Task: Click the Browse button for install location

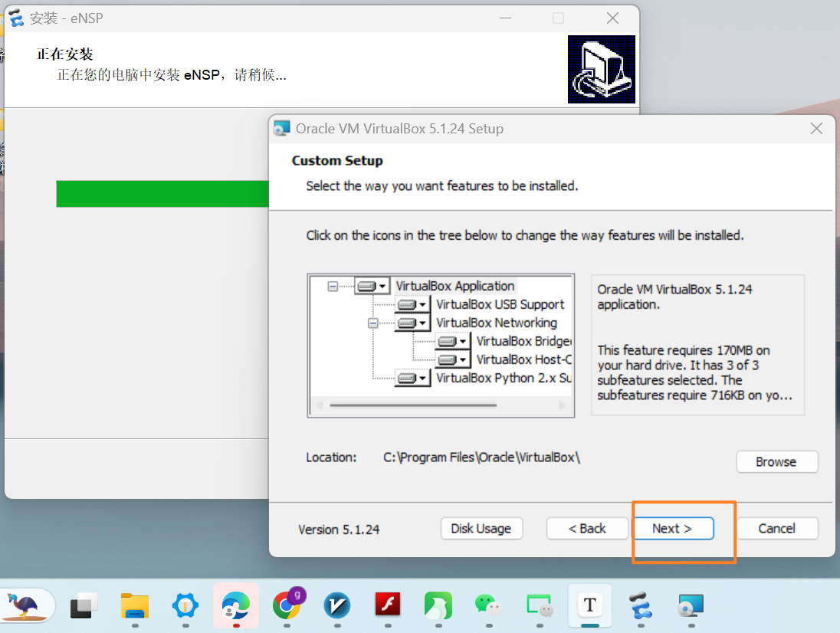Action: click(x=776, y=462)
